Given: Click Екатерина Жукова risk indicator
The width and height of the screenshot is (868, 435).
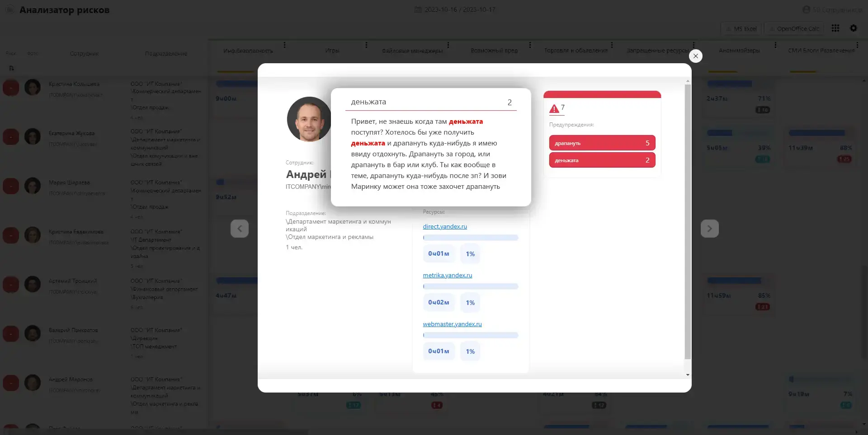Looking at the screenshot, I should 11,136.
